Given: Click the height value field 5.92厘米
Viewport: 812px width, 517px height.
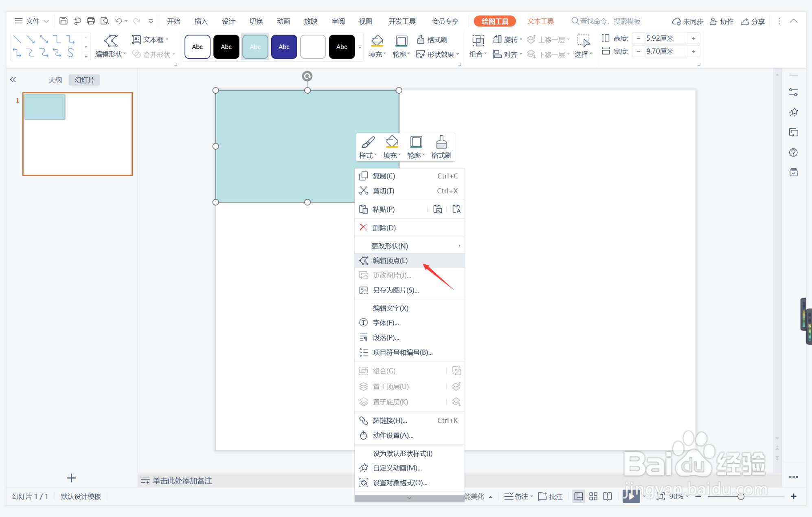Looking at the screenshot, I should point(665,38).
